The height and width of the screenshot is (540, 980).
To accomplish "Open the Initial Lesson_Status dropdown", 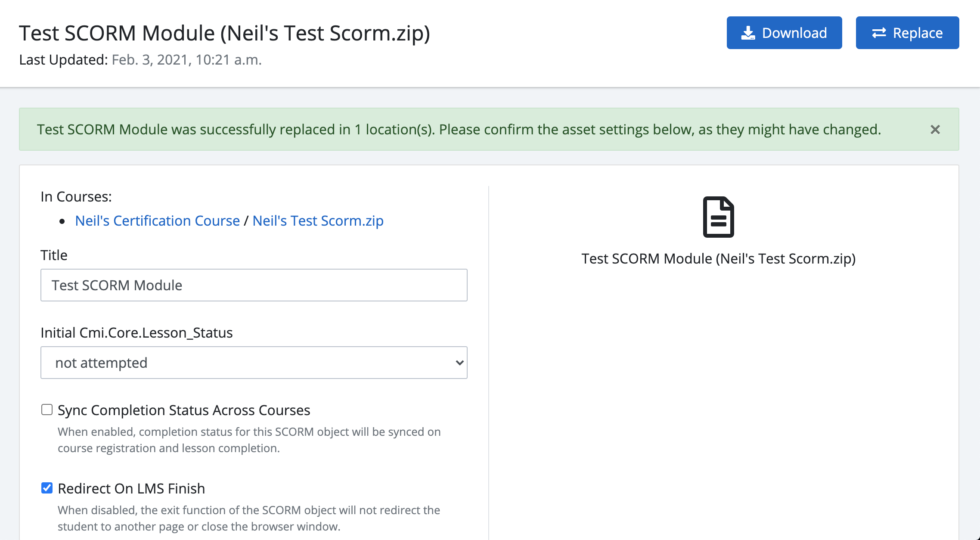I will point(254,363).
